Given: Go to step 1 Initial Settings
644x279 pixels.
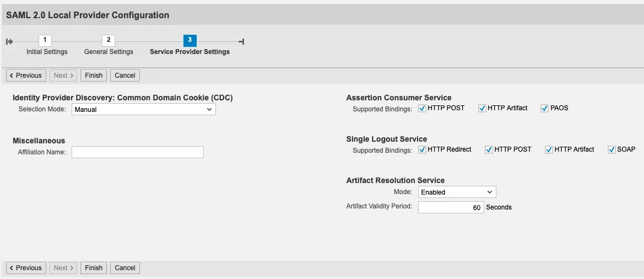Looking at the screenshot, I should 45,40.
